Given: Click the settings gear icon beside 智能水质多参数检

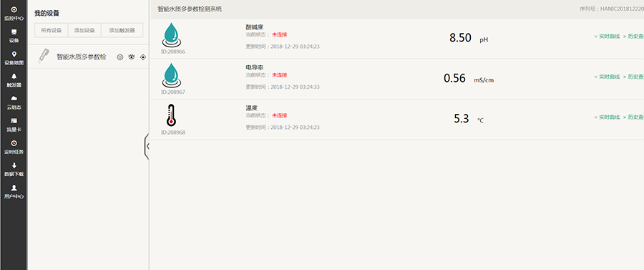Looking at the screenshot, I should 120,57.
